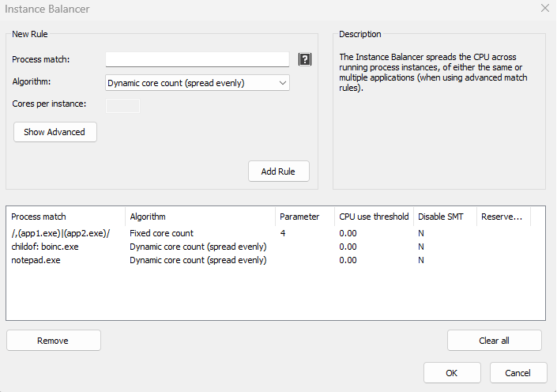This screenshot has width=557, height=392.
Task: Close the Instance Balancer dialog window
Action: (544, 9)
